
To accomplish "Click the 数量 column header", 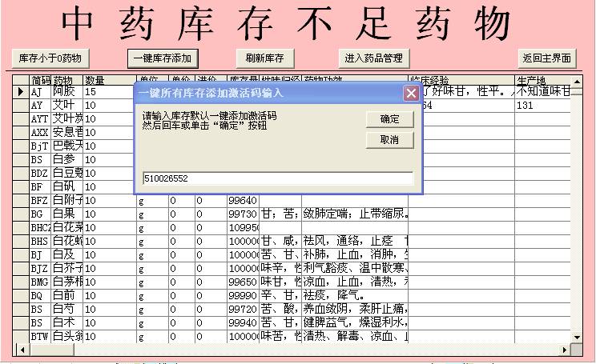I will [110, 80].
